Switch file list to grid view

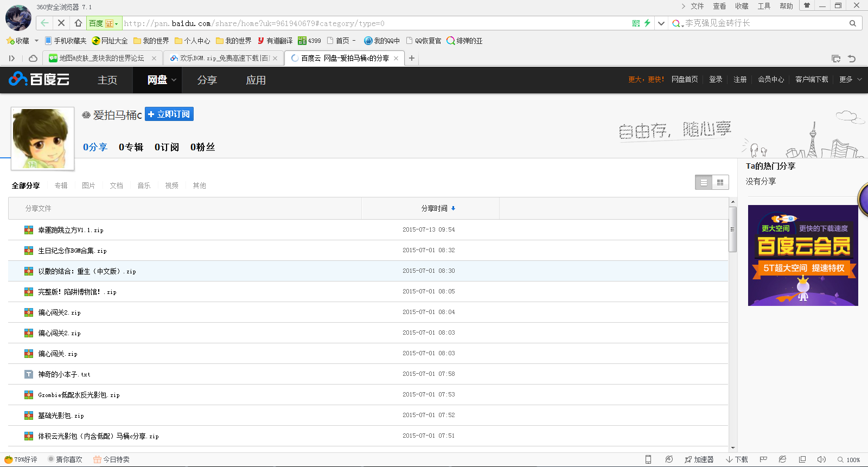720,183
